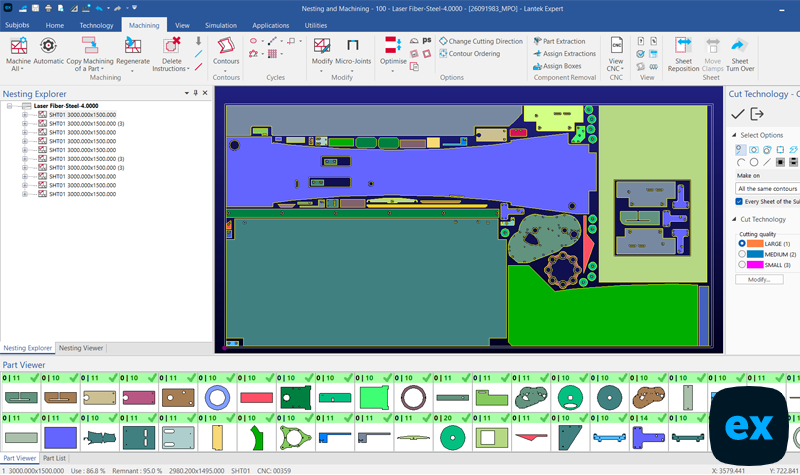Switch to Nesting Viewer tab
The height and width of the screenshot is (475, 800).
coord(81,348)
